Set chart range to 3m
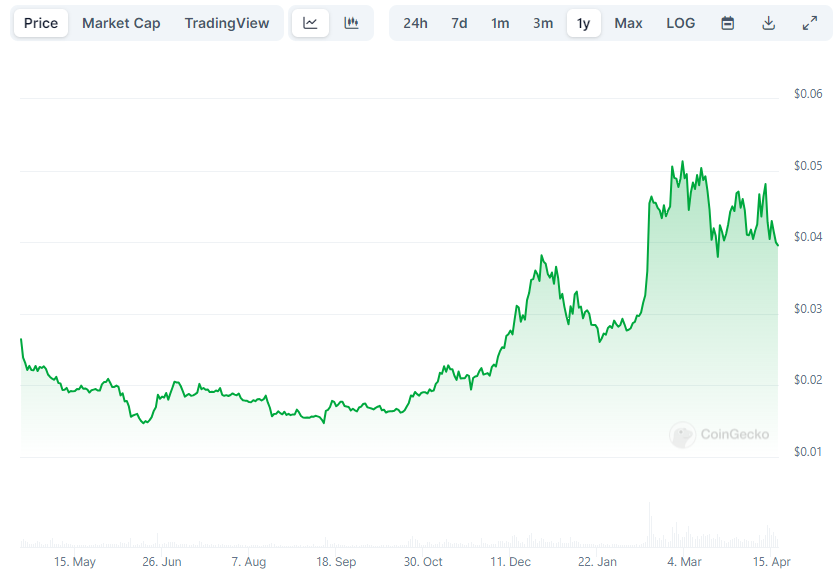This screenshot has height=576, width=836. (543, 23)
